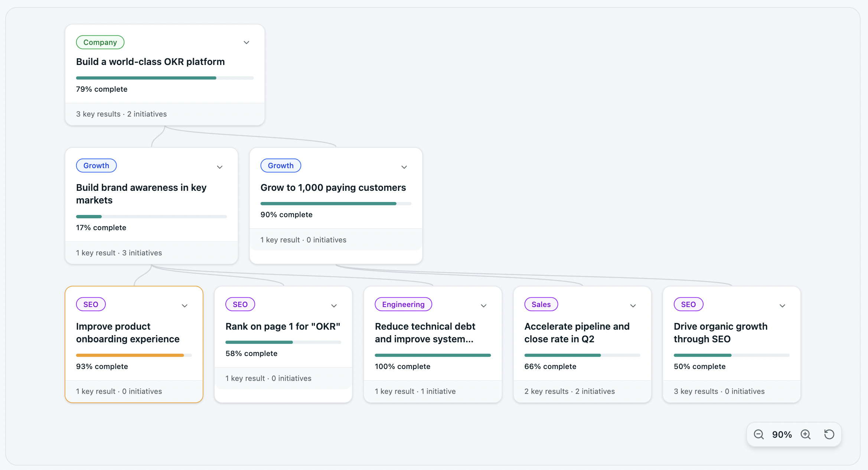The image size is (868, 470).
Task: Click the 90% progress bar on the paying customers card
Action: click(336, 203)
